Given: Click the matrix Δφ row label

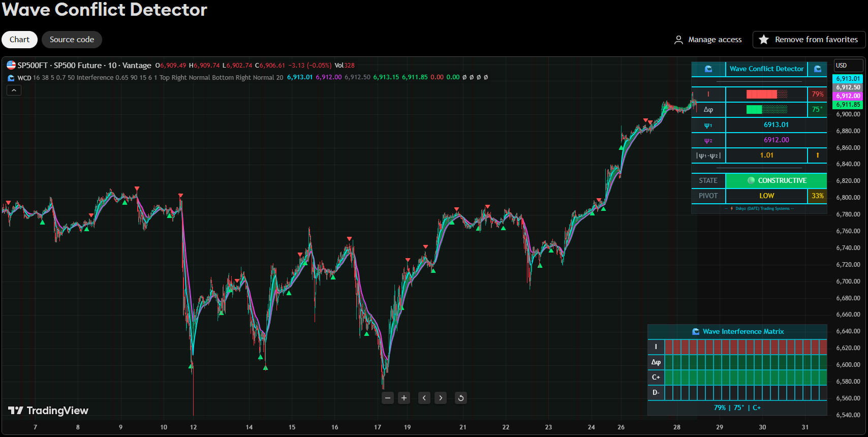Looking at the screenshot, I should (656, 362).
